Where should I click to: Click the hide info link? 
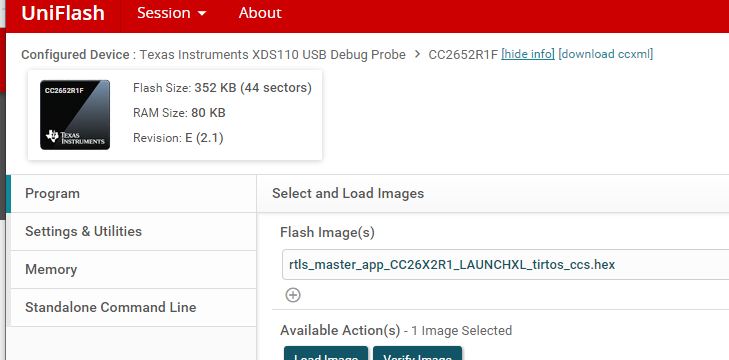click(528, 54)
